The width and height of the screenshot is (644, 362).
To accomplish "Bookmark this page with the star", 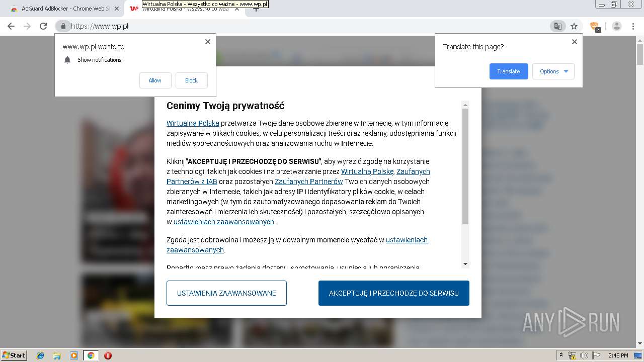I will pos(574,26).
